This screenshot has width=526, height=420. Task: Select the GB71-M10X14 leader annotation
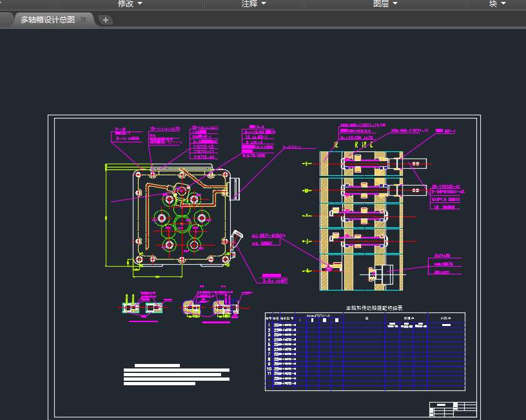click(269, 236)
